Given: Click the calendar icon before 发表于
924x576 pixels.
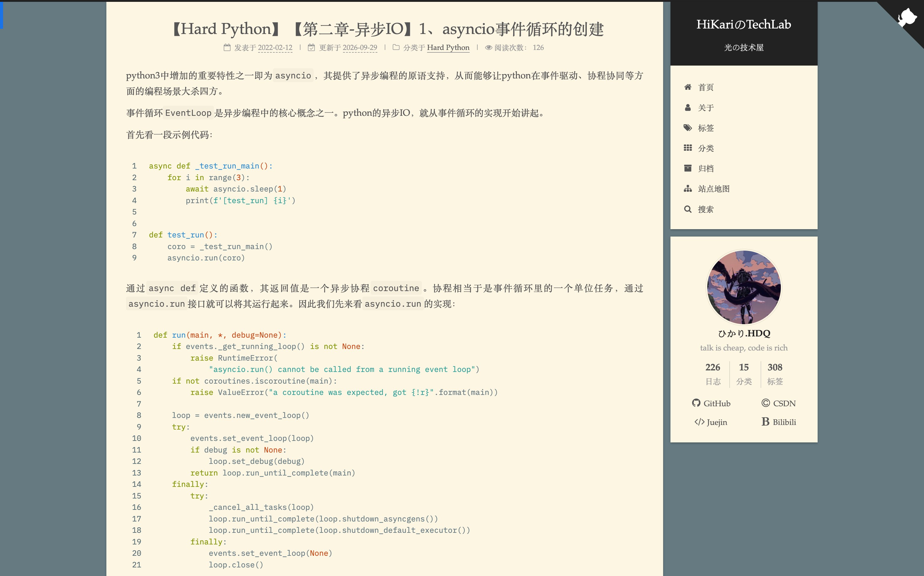Looking at the screenshot, I should pos(227,47).
